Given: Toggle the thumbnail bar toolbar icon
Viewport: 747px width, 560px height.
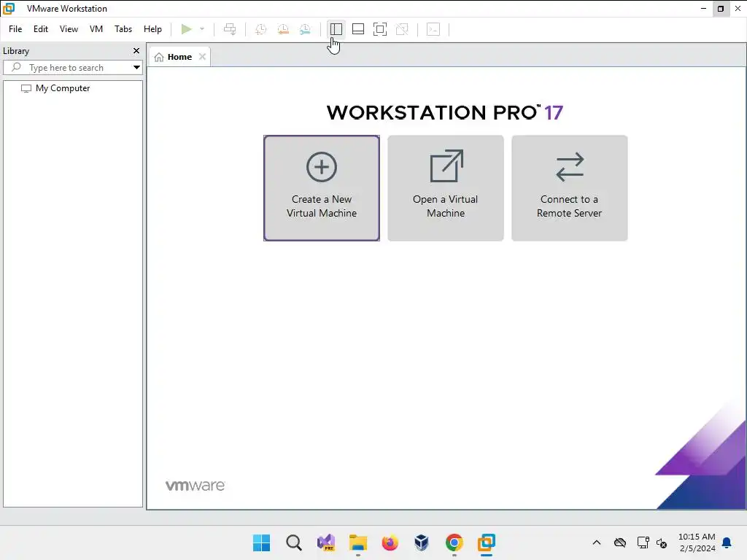Looking at the screenshot, I should 357,29.
